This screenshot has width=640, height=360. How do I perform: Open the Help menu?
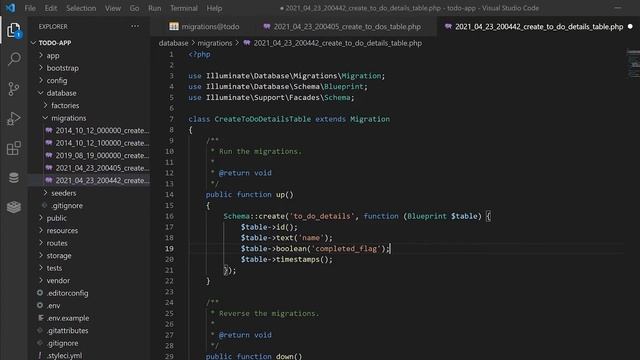pos(214,8)
